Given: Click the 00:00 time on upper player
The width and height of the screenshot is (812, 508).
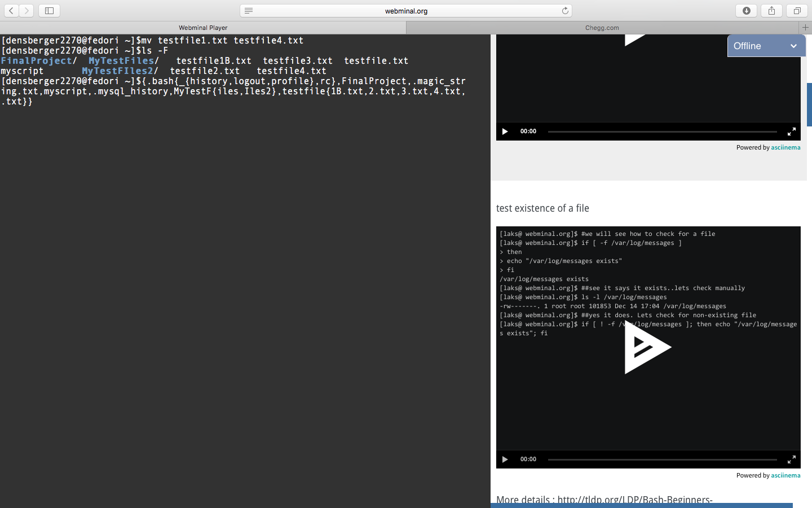Looking at the screenshot, I should point(528,132).
